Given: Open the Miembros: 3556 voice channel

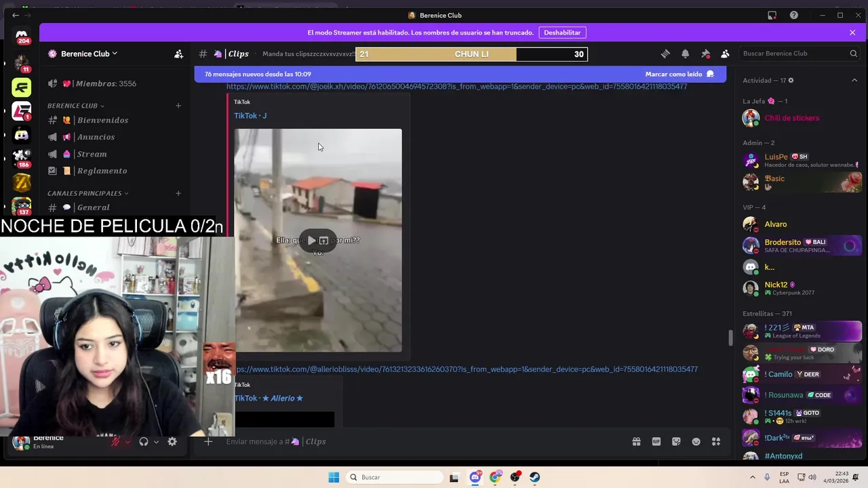Looking at the screenshot, I should click(115, 83).
